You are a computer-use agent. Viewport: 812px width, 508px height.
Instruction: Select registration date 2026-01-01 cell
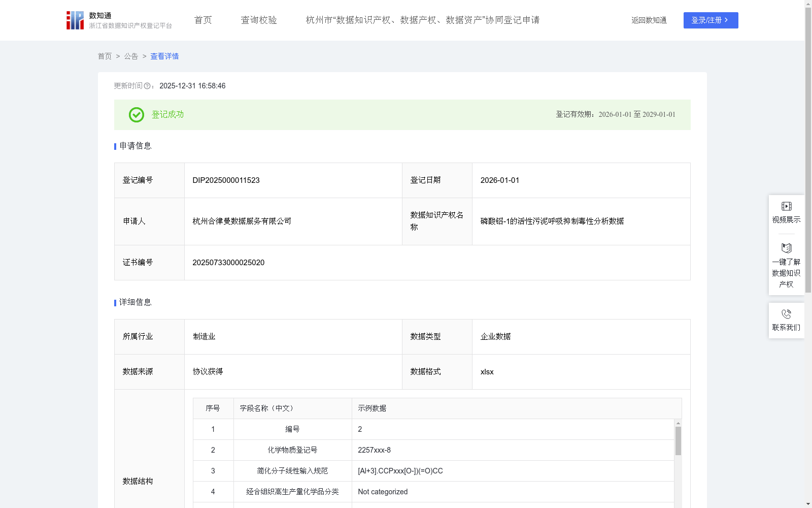(581, 180)
